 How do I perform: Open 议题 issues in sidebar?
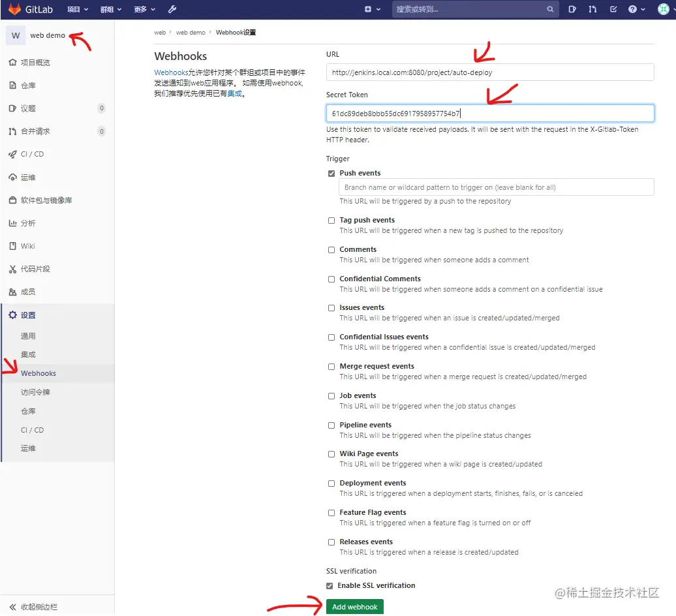coord(28,108)
